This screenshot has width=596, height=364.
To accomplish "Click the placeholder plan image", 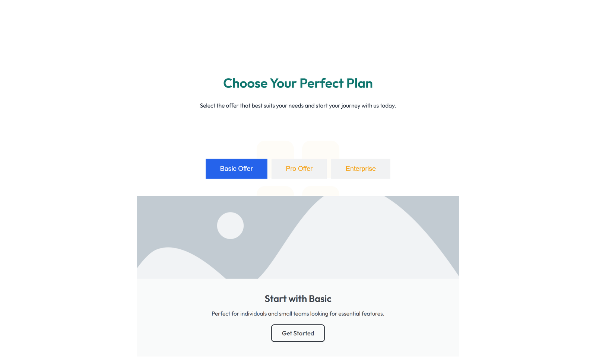I will tap(298, 237).
